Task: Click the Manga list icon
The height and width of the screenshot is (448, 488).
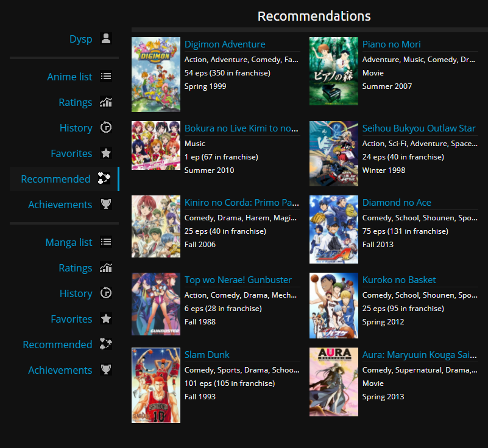Action: (106, 242)
